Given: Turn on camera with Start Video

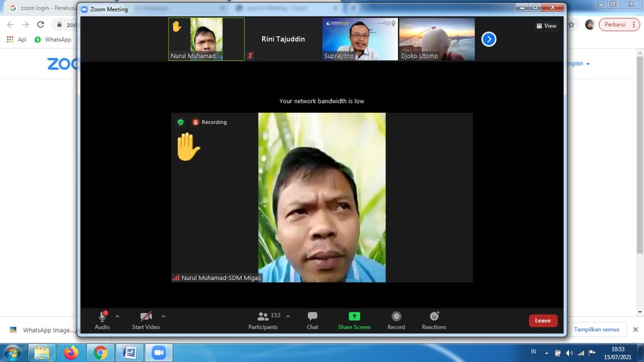Looking at the screenshot, I should click(x=146, y=317).
